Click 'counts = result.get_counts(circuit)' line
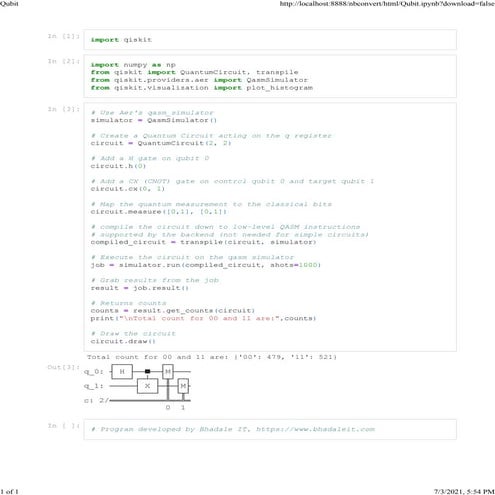 coord(173,311)
